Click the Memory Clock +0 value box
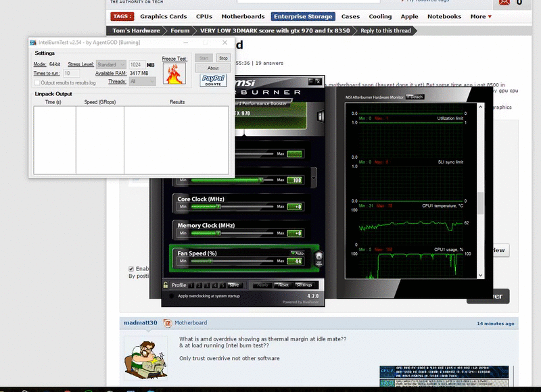Image resolution: width=541 pixels, height=392 pixels. click(x=295, y=233)
